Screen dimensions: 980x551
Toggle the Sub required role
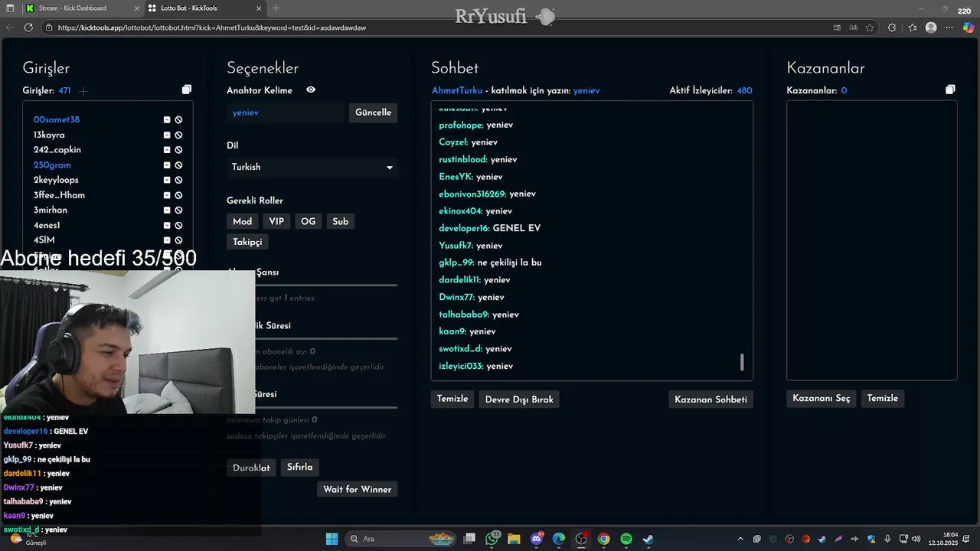tap(341, 221)
